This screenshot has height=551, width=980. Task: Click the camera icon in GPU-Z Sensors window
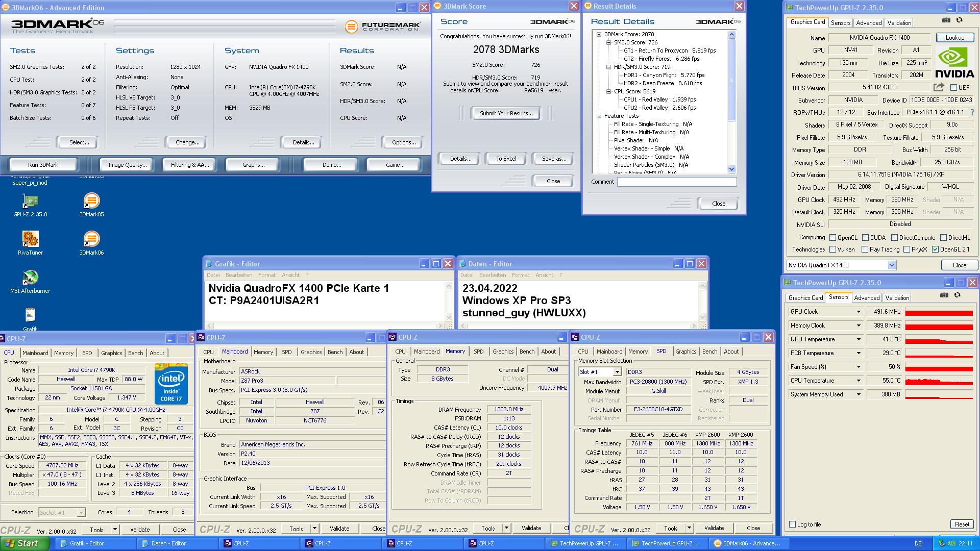click(x=944, y=295)
